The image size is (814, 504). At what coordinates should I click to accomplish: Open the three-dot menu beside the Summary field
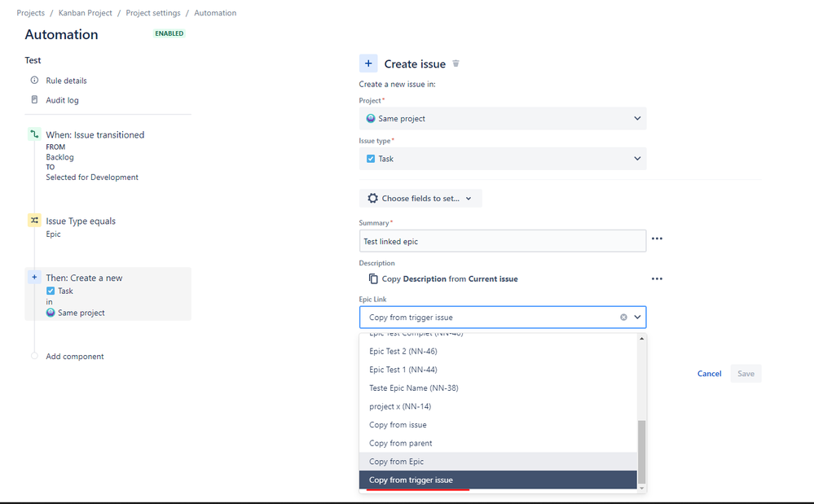tap(657, 239)
